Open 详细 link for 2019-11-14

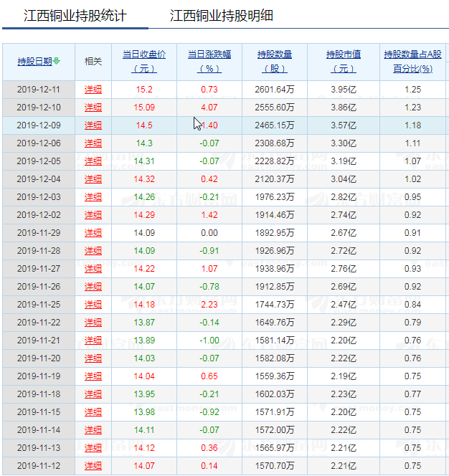[x=93, y=430]
